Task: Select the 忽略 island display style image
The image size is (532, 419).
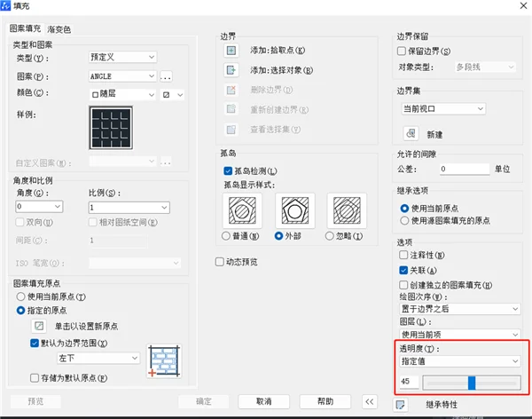Action: pyautogui.click(x=347, y=210)
